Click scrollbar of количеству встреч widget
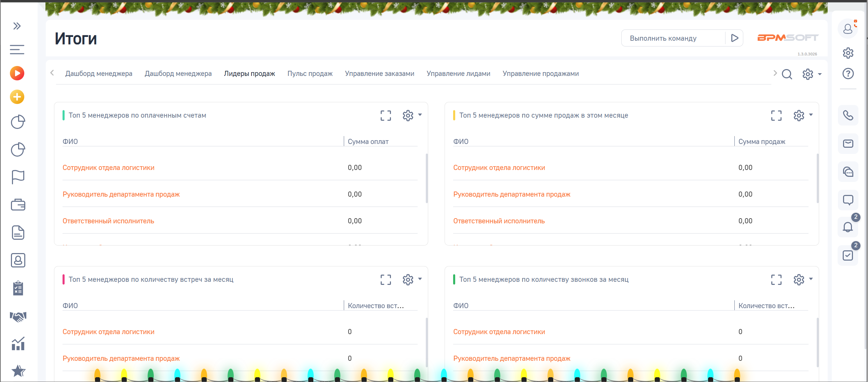The height and width of the screenshot is (382, 868). point(426,342)
